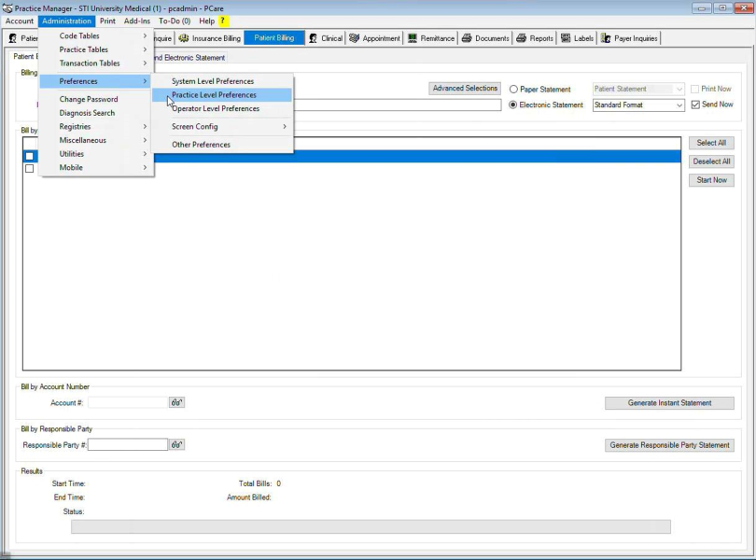Click the Advanced Selections button

tap(465, 89)
